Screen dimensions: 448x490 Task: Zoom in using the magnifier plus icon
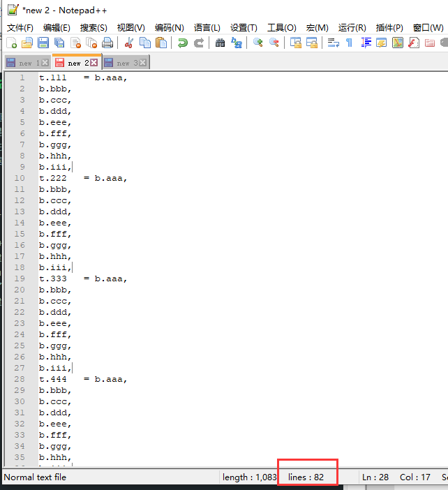pyautogui.click(x=257, y=43)
